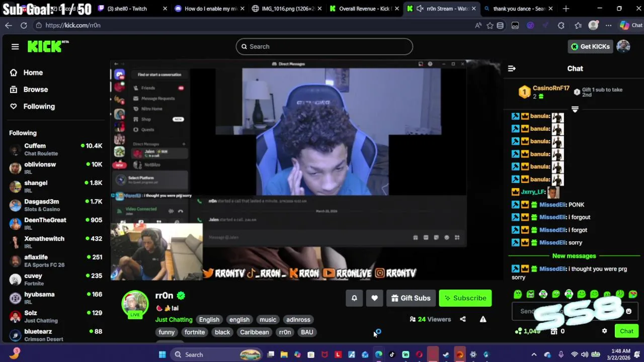Click the Kick search field
The height and width of the screenshot is (362, 644).
(324, 47)
